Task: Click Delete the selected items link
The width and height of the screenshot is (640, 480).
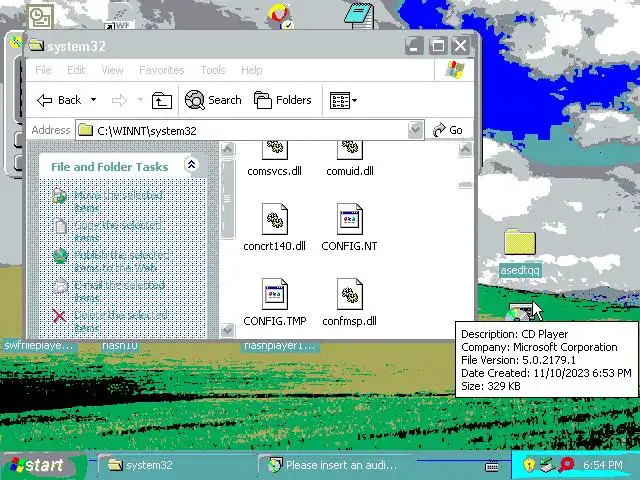Action: click(x=121, y=321)
